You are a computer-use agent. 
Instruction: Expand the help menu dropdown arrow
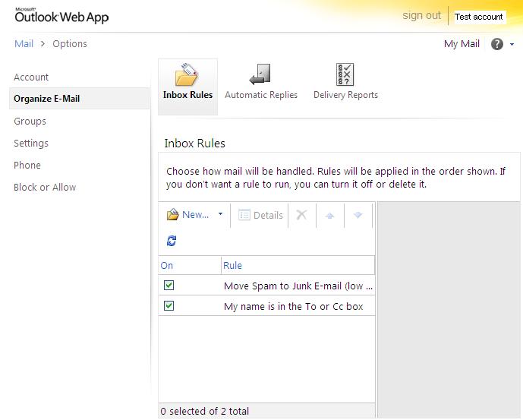pyautogui.click(x=512, y=45)
